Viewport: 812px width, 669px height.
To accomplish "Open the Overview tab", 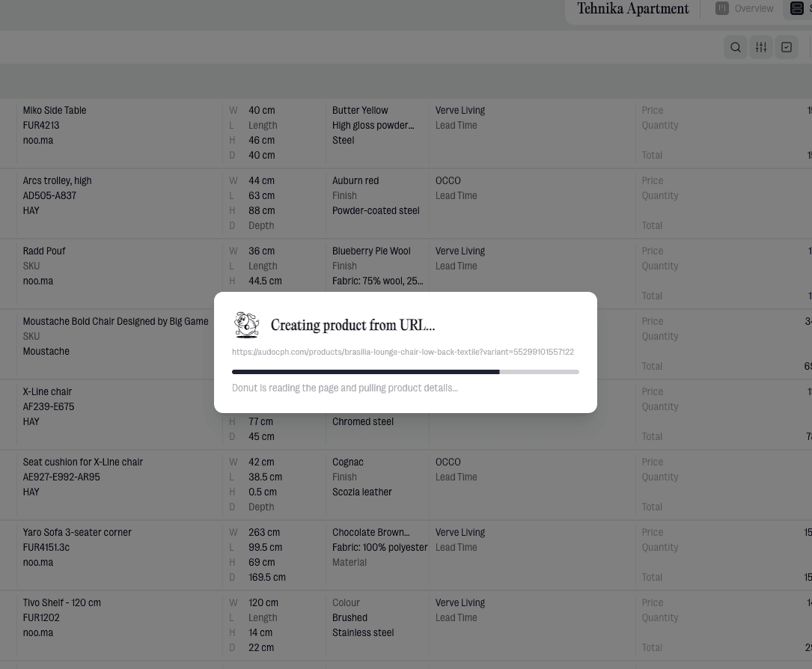I will coord(744,9).
